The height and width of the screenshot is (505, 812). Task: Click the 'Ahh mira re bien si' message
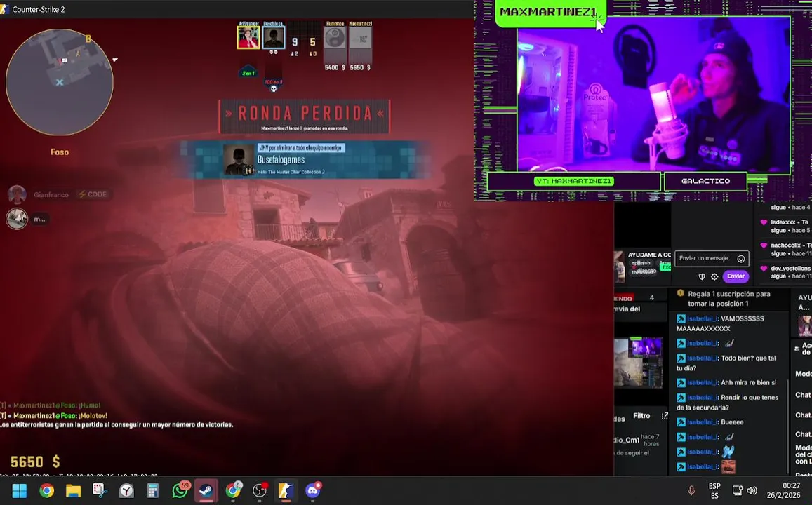point(726,383)
